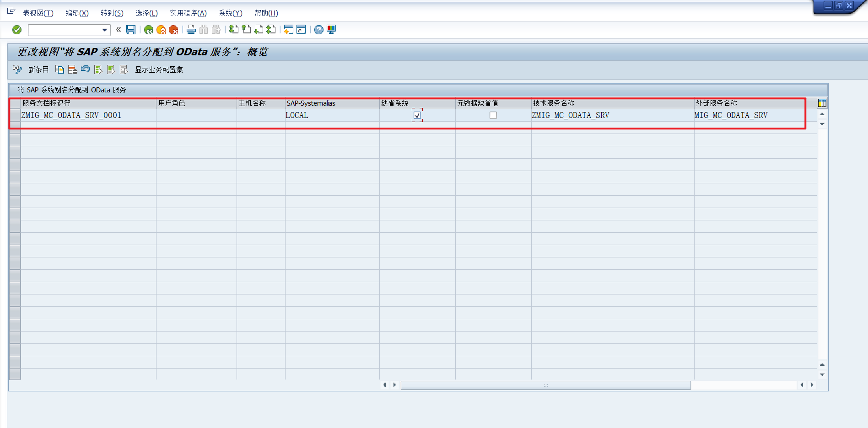Click the MIG_MC_ODATA_SRV external service name cell
868x428 pixels.
755,115
